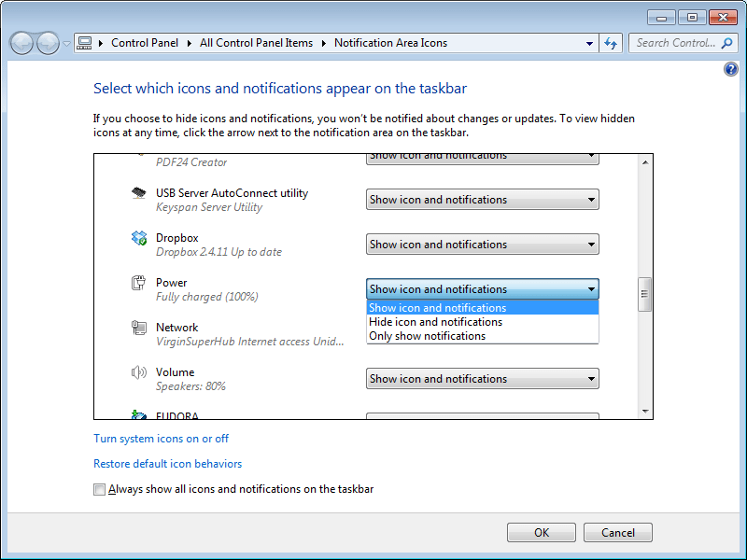The image size is (747, 560).
Task: Open the PDF24 Creator behavior dropdown
Action: pos(482,159)
